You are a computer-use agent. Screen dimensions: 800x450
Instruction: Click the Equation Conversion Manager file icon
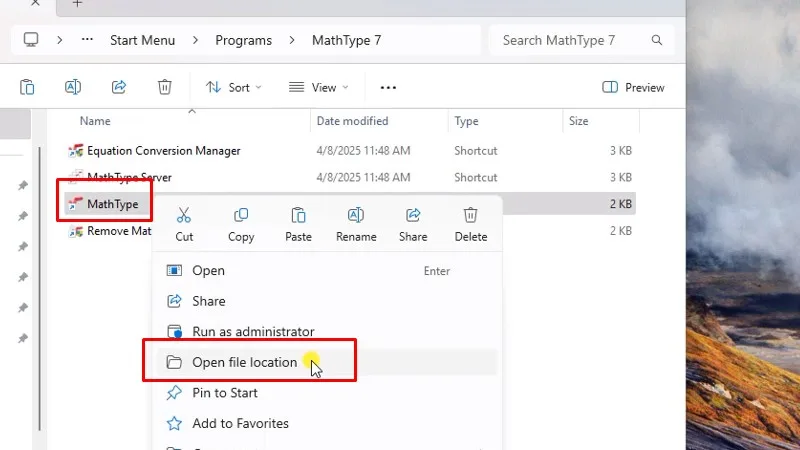[x=76, y=151]
